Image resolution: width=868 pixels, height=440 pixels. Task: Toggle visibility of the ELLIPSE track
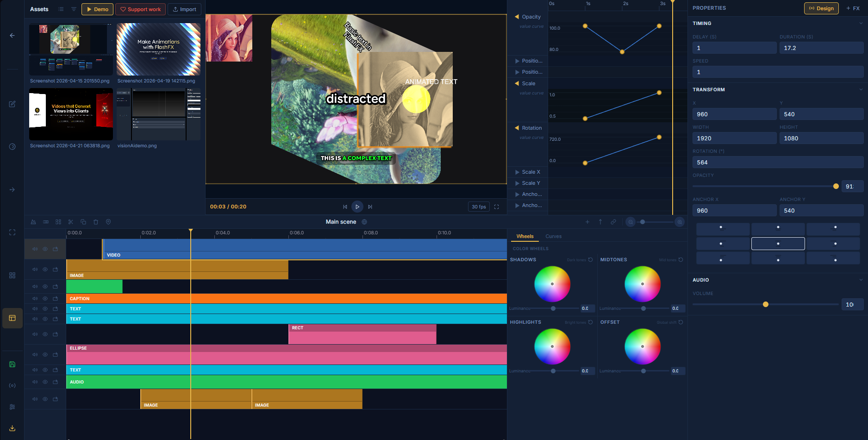pos(45,354)
